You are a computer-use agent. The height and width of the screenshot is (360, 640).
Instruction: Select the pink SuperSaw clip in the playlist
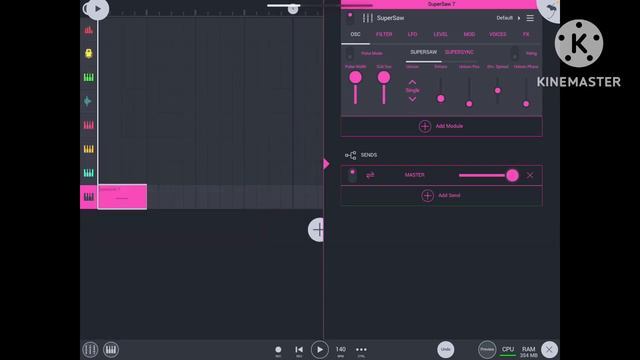[x=122, y=197]
